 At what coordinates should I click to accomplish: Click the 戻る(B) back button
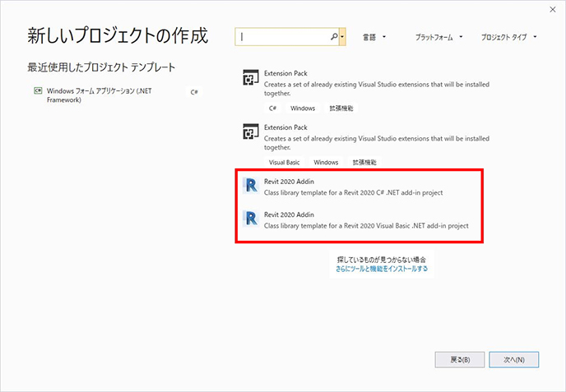click(x=460, y=360)
